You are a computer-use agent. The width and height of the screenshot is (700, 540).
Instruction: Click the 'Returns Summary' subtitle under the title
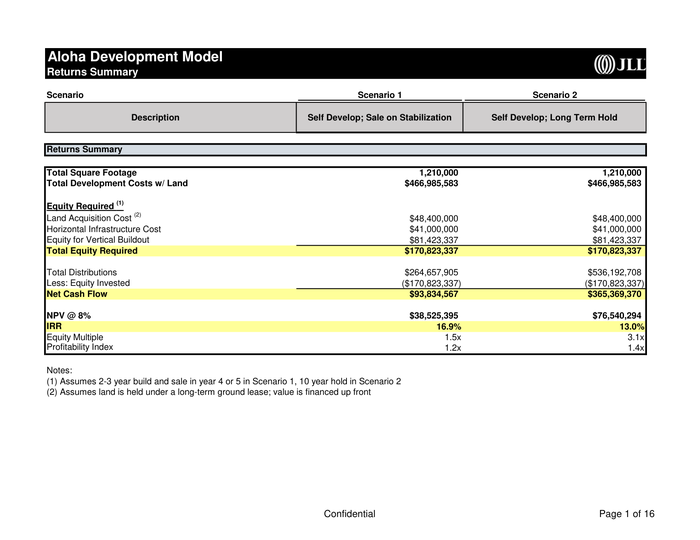pos(92,72)
